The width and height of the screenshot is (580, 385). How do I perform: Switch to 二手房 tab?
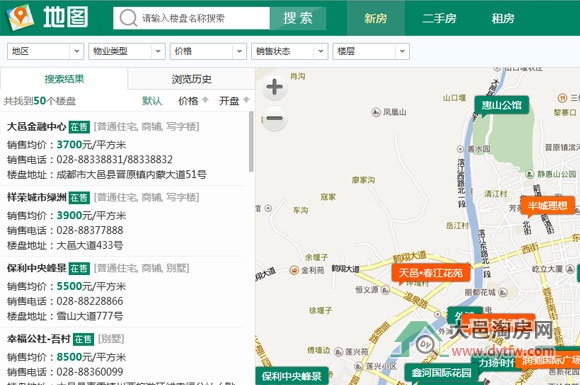[439, 18]
